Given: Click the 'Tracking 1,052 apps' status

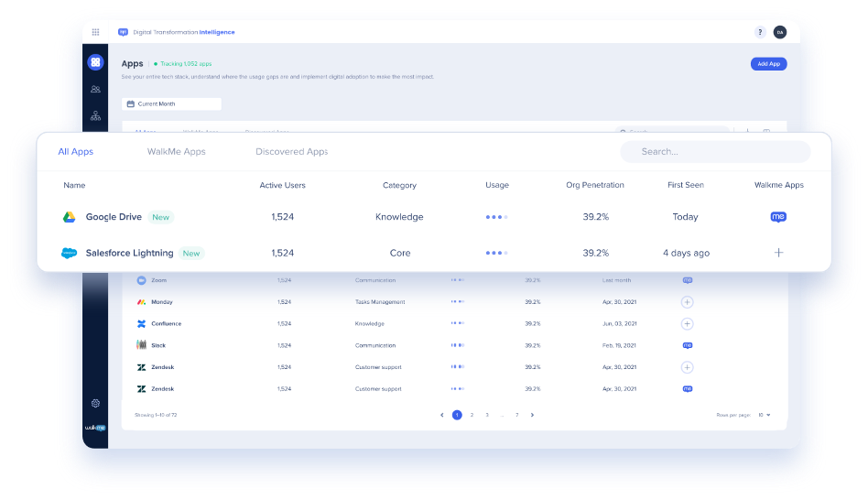Looking at the screenshot, I should (x=183, y=64).
